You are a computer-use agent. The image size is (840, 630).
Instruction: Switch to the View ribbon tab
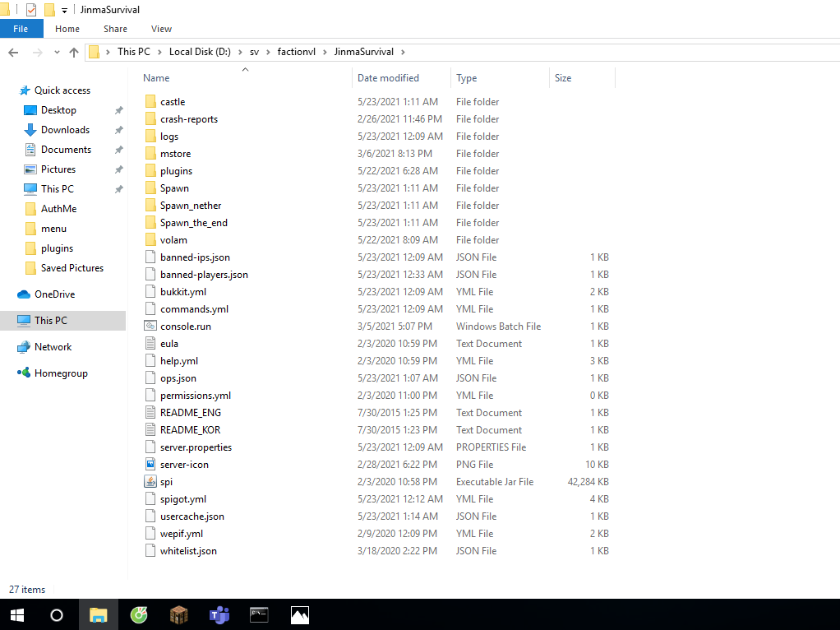pos(161,29)
